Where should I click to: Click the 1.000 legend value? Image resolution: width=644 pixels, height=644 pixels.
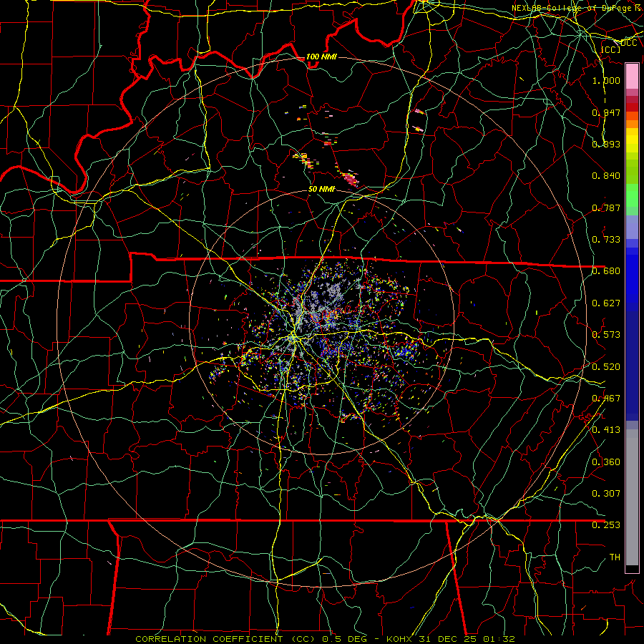click(606, 80)
